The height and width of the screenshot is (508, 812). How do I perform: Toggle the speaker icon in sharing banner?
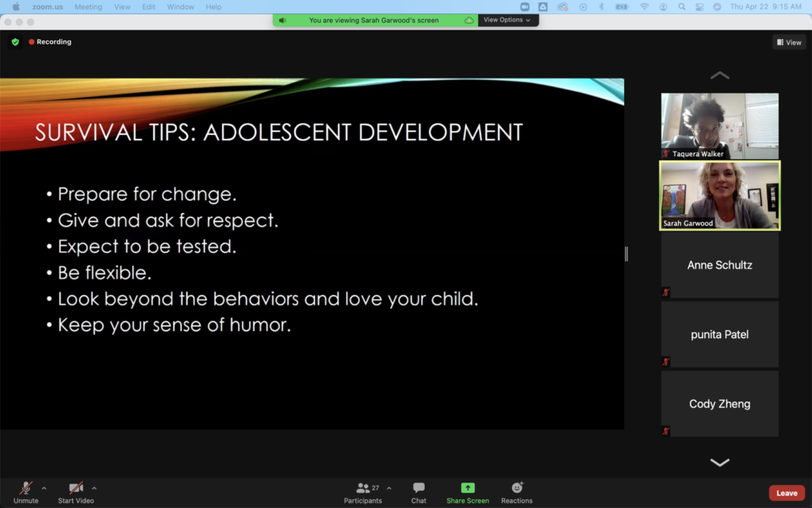282,20
